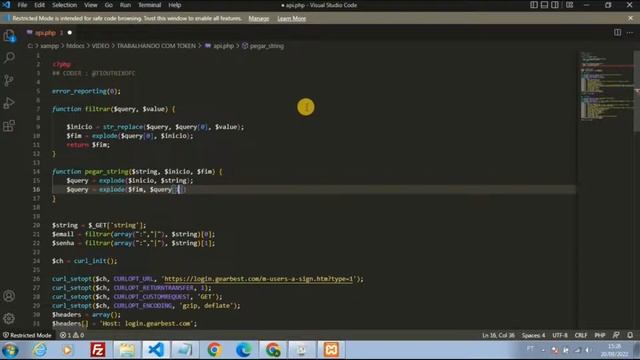Click the feedback icon in status bar
The height and width of the screenshot is (360, 640).
(616, 335)
